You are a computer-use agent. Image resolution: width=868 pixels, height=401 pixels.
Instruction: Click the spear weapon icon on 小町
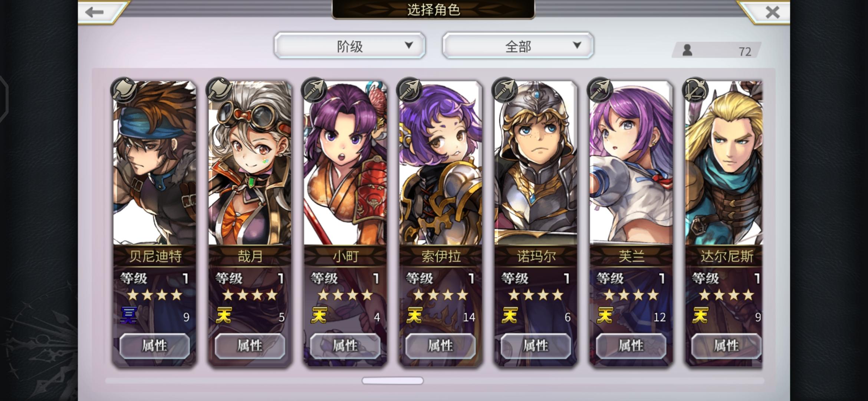coord(315,90)
